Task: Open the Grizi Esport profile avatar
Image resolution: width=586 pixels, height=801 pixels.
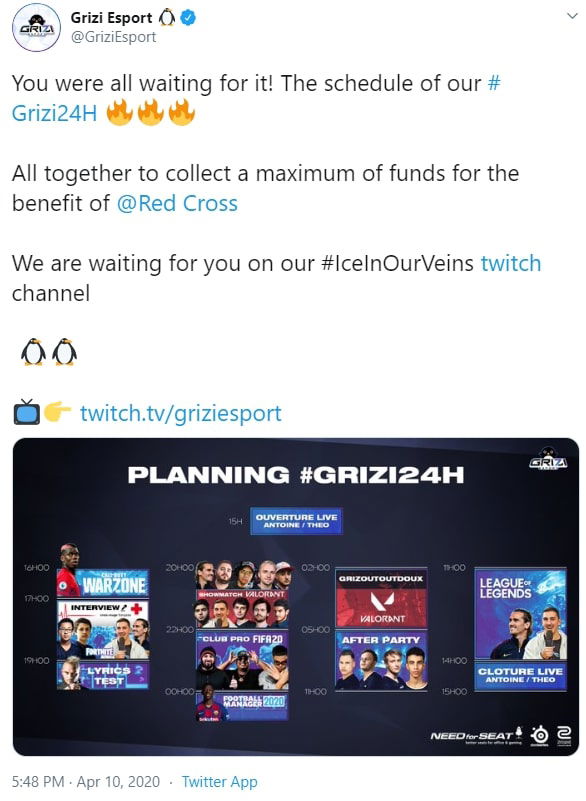Action: tap(36, 28)
